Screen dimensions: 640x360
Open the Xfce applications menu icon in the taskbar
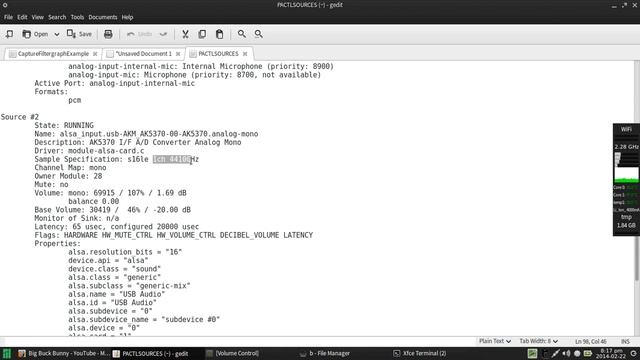(7, 353)
